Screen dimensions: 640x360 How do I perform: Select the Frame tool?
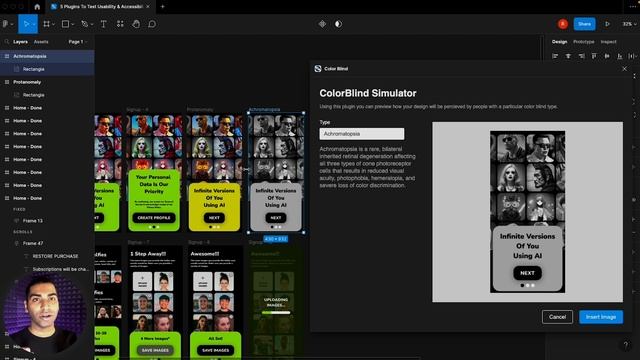click(47, 24)
